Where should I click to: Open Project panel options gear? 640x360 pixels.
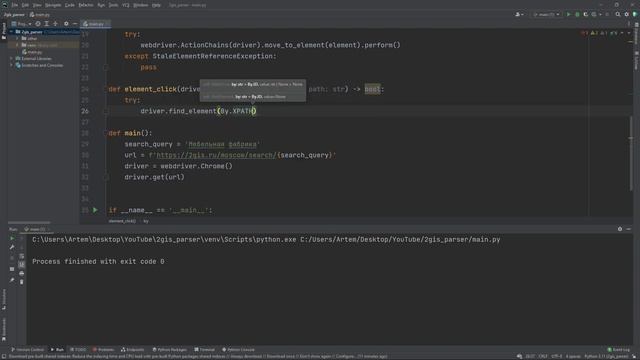[66, 24]
